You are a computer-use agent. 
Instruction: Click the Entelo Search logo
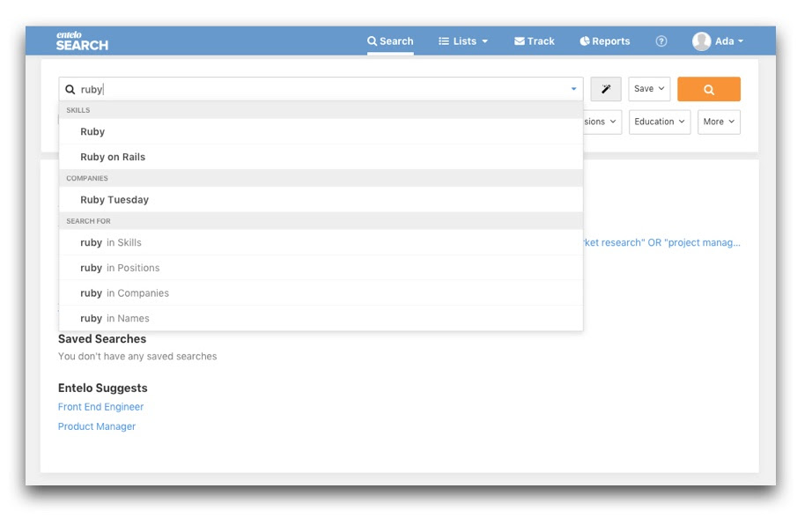[x=82, y=41]
